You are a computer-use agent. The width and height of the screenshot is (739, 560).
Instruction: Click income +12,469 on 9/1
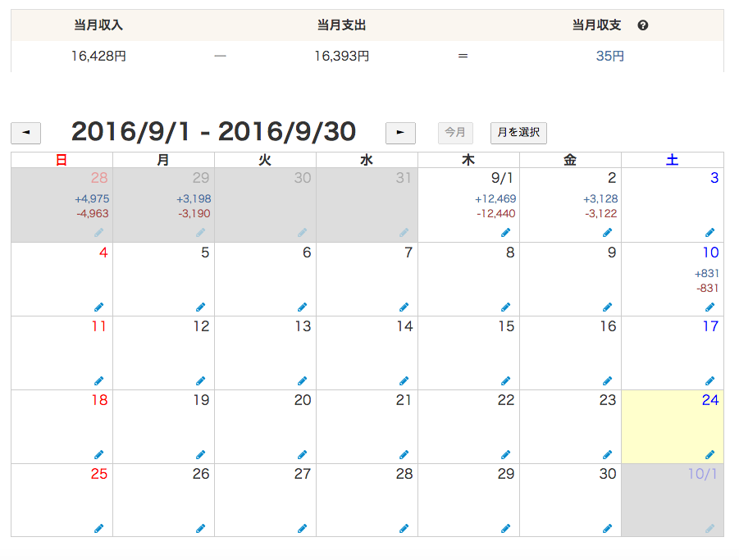(495, 198)
